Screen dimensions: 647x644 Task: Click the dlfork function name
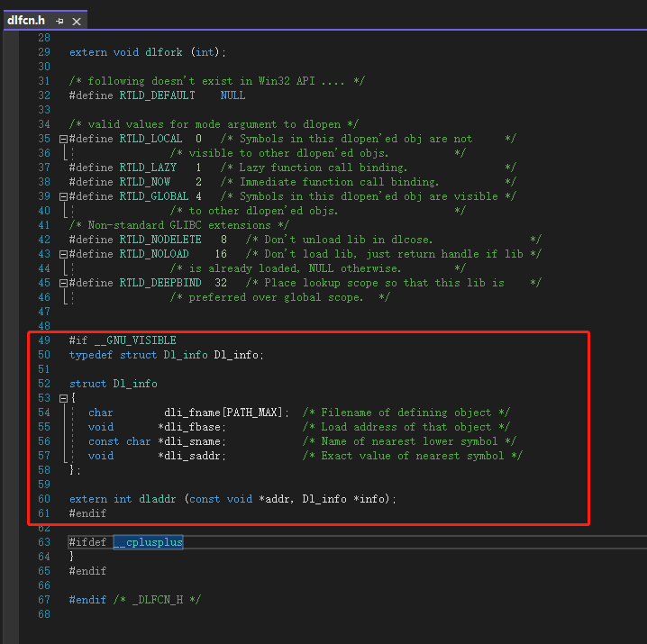coord(164,52)
